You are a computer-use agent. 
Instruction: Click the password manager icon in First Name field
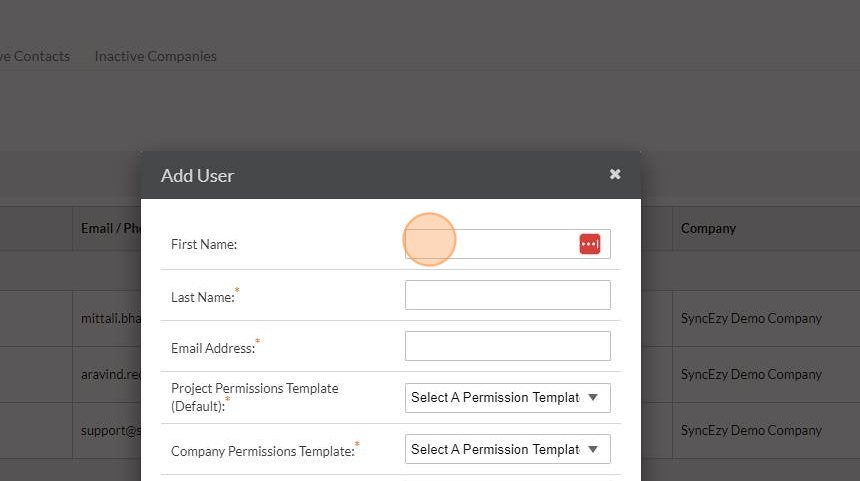(x=590, y=244)
